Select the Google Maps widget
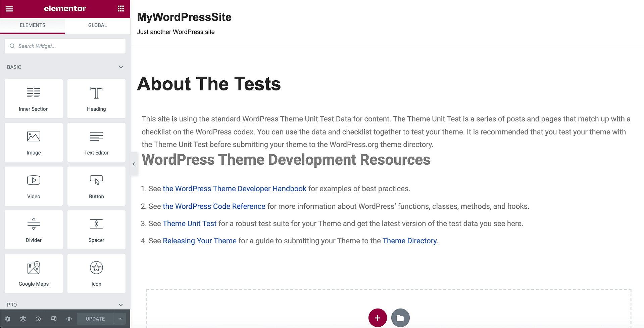 [34, 273]
